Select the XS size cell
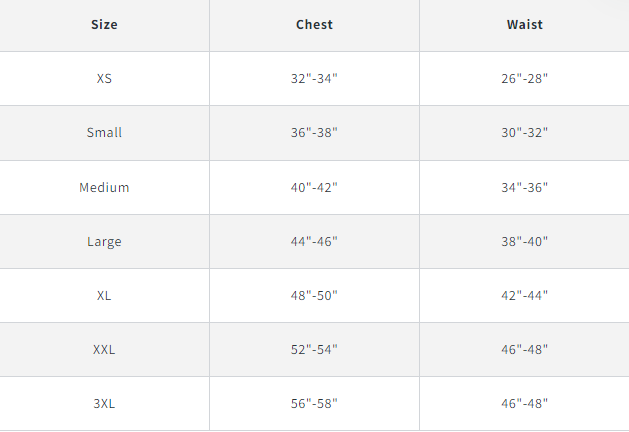Image resolution: width=629 pixels, height=432 pixels. click(x=104, y=78)
